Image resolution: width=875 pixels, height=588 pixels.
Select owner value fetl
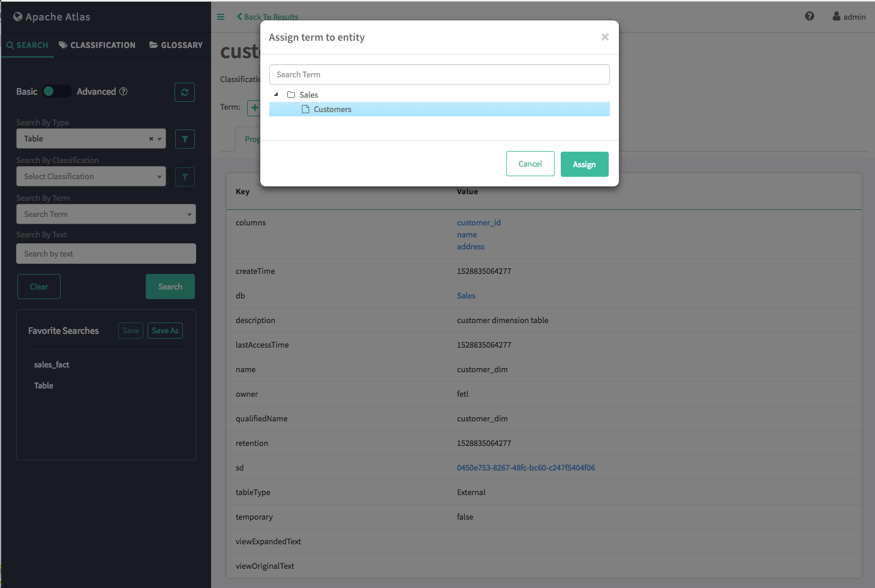coord(462,394)
